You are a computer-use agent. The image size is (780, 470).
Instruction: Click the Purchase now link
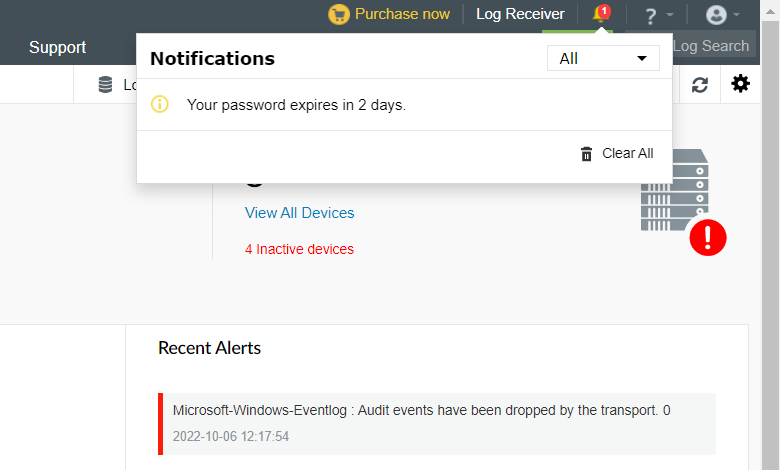(402, 14)
